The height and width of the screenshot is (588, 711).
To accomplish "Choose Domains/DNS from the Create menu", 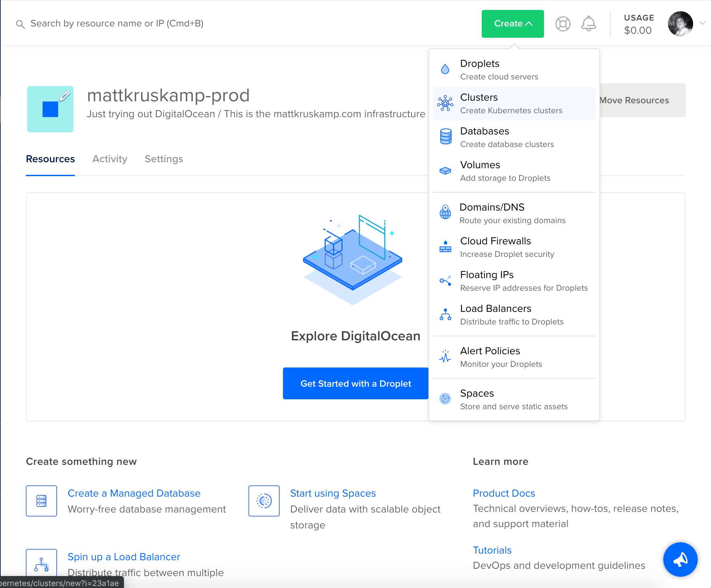I will pos(514,214).
